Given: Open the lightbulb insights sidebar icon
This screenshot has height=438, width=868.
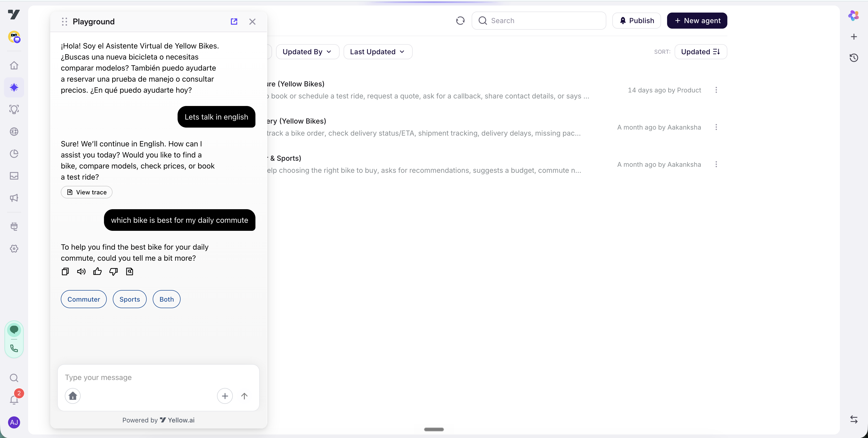Looking at the screenshot, I should [x=14, y=110].
